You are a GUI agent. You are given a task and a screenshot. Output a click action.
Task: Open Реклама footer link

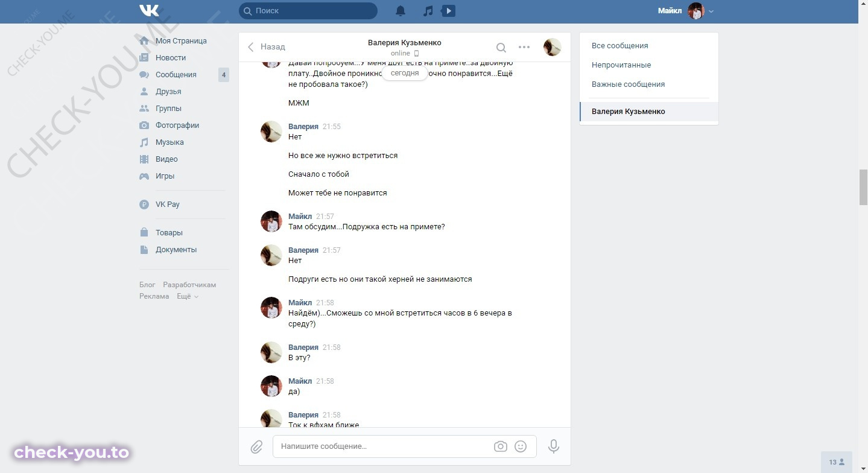tap(154, 296)
